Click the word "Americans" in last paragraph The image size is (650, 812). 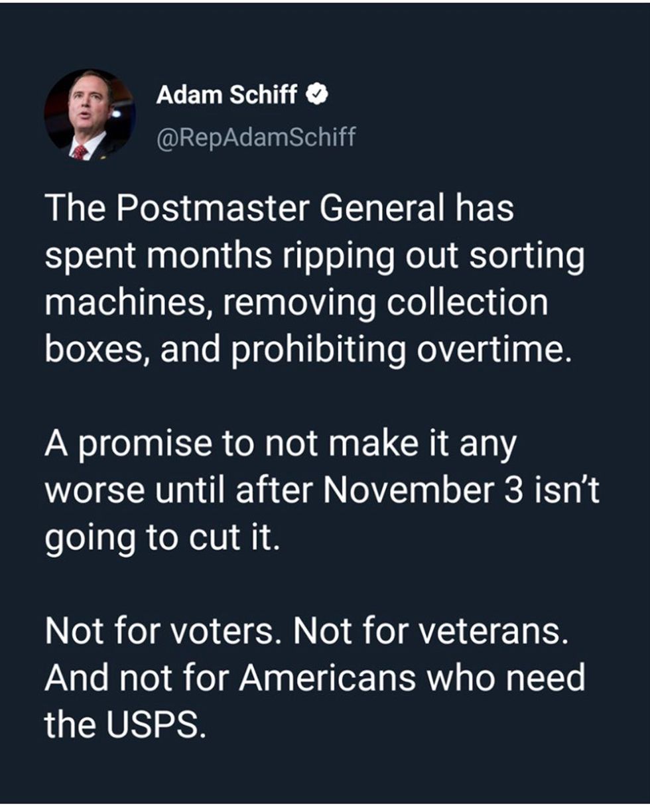(x=322, y=679)
